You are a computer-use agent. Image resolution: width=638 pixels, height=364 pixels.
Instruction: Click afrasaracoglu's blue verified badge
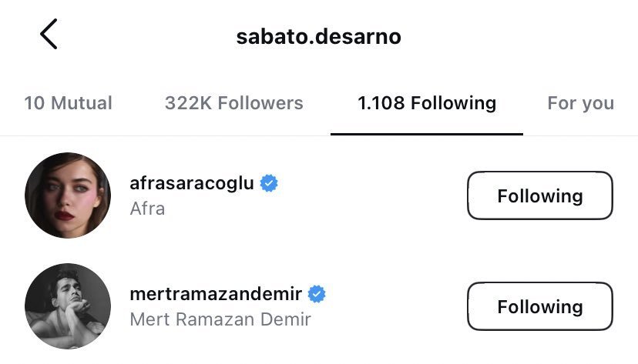[x=269, y=183]
